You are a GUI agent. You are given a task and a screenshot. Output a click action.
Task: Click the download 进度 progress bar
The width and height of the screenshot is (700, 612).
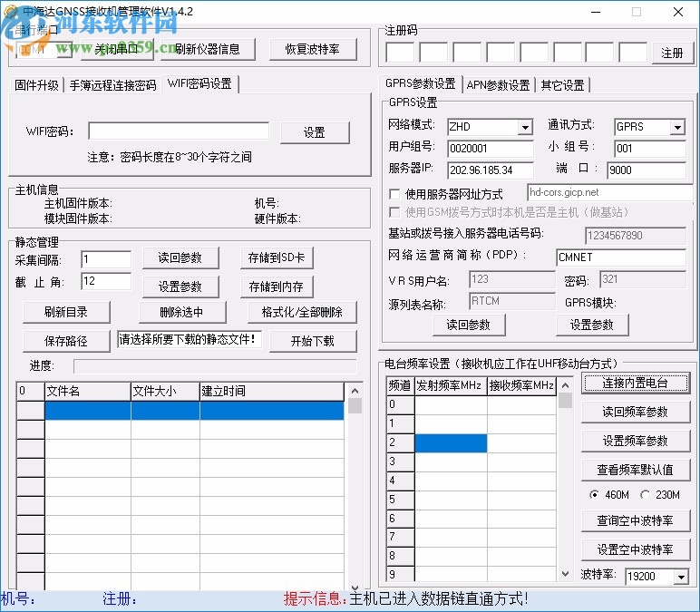tap(215, 366)
